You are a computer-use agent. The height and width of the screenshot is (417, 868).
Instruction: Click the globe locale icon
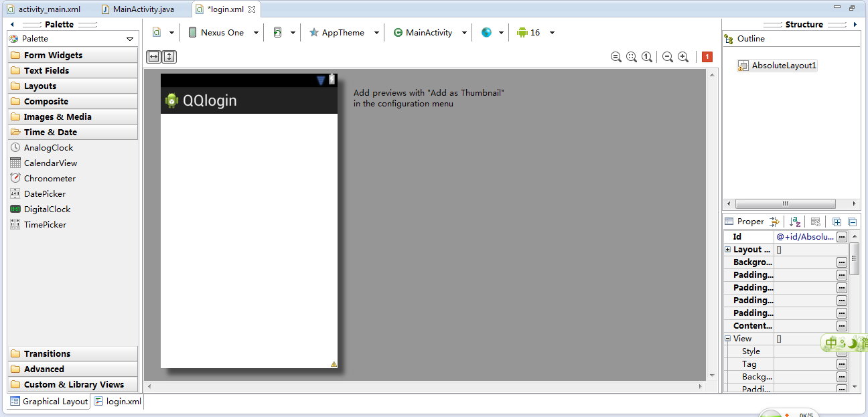pos(486,32)
